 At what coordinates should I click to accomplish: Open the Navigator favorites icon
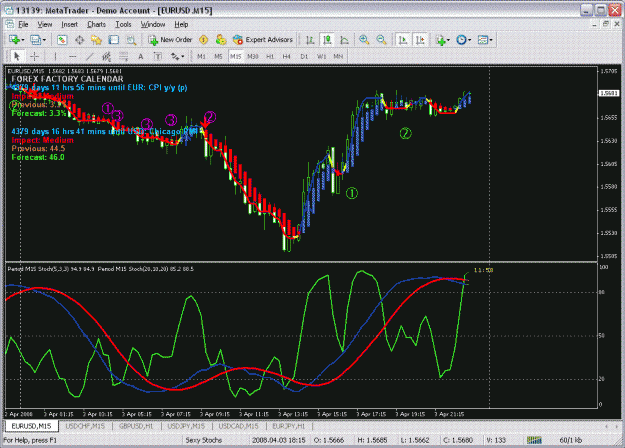tap(96, 40)
